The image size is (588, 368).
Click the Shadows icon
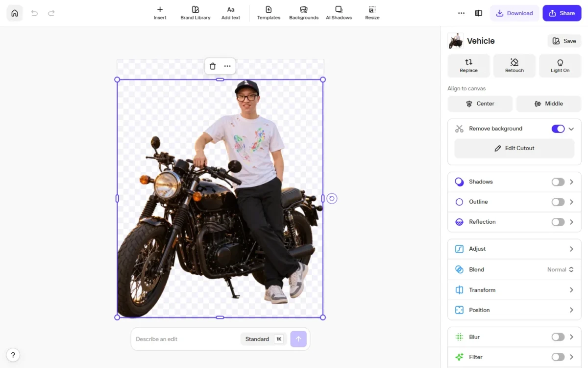pos(459,182)
